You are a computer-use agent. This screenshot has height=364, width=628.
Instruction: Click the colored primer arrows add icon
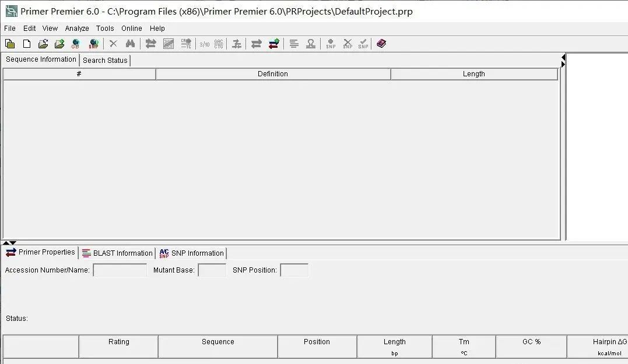point(274,44)
